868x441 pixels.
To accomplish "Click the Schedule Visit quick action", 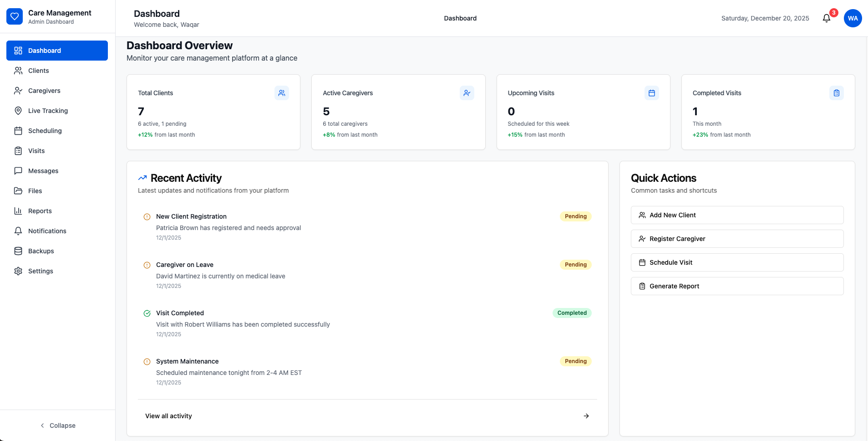I will (737, 262).
